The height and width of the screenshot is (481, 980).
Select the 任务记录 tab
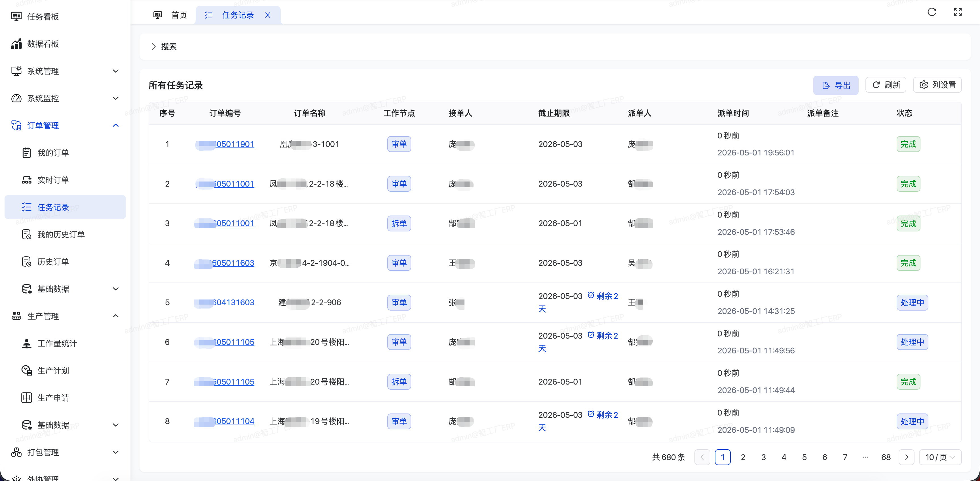tap(238, 15)
